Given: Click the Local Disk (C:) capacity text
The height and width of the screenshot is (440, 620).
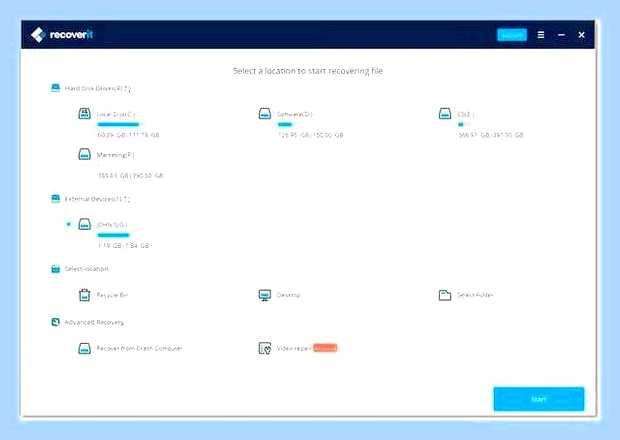Looking at the screenshot, I should tap(129, 135).
